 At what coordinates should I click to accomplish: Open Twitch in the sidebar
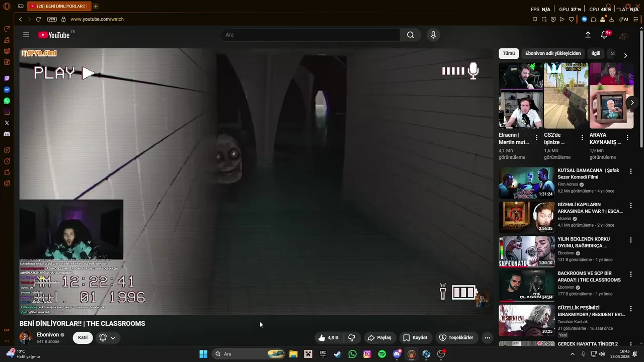(7, 78)
